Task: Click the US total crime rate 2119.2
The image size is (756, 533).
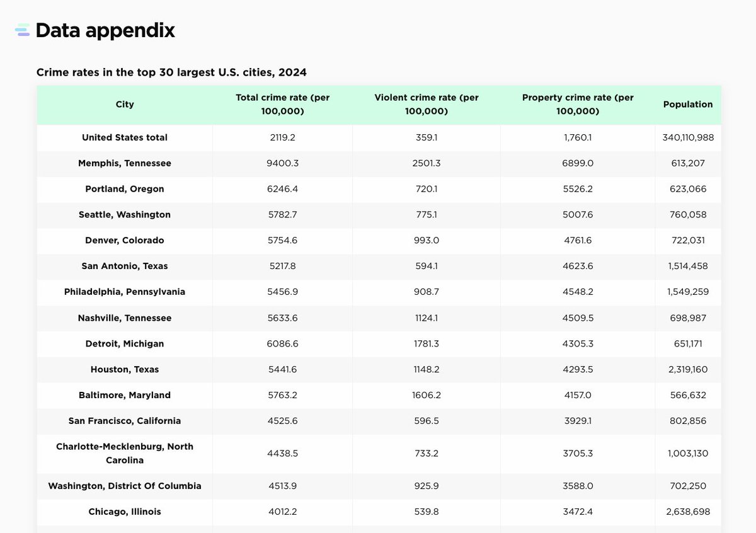Action: (x=282, y=137)
